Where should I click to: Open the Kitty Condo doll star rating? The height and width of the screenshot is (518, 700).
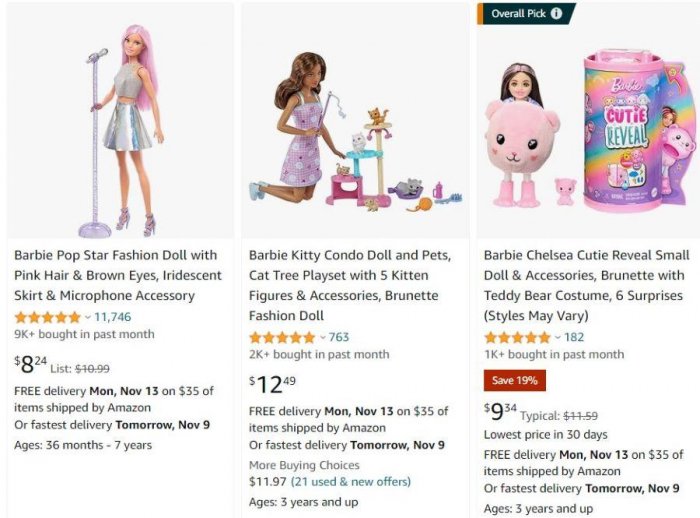point(282,337)
